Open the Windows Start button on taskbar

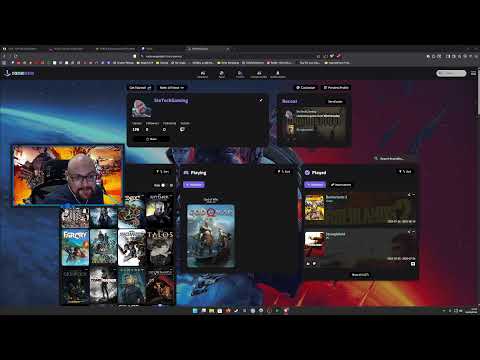[x=195, y=311]
